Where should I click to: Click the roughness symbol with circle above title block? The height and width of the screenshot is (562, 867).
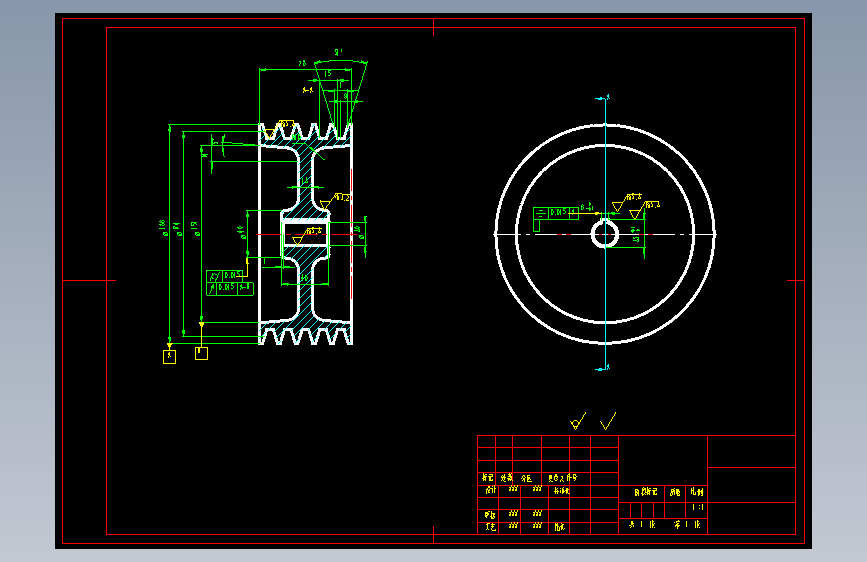coord(578,422)
